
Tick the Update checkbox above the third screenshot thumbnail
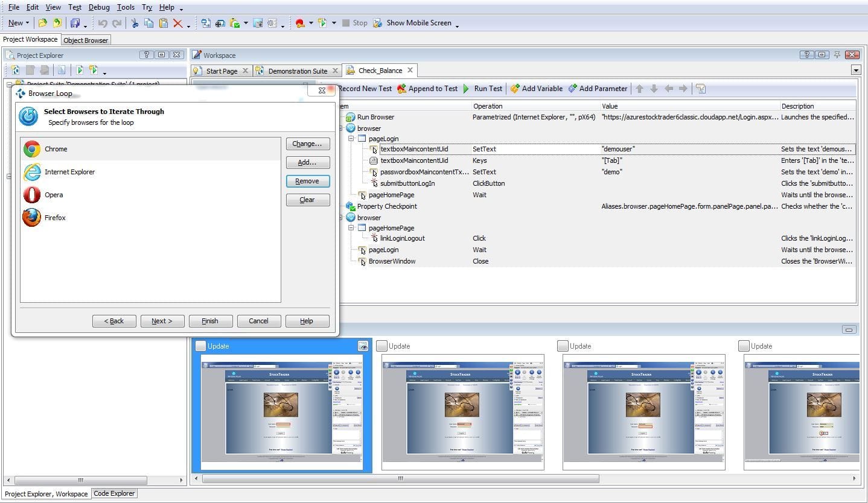(563, 346)
